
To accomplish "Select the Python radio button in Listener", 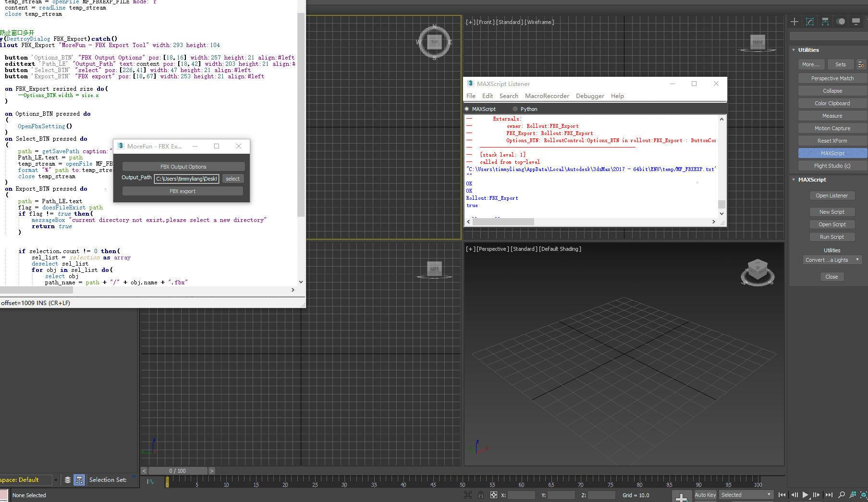I will 515,109.
